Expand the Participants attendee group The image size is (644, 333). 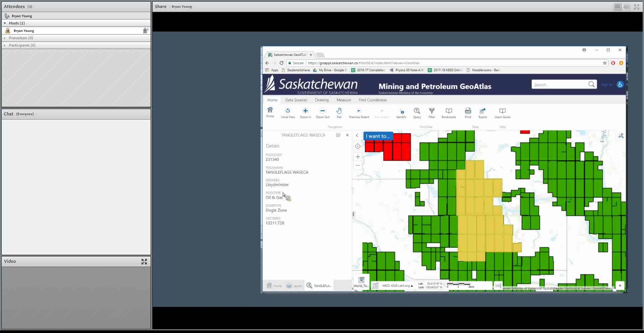(x=5, y=45)
